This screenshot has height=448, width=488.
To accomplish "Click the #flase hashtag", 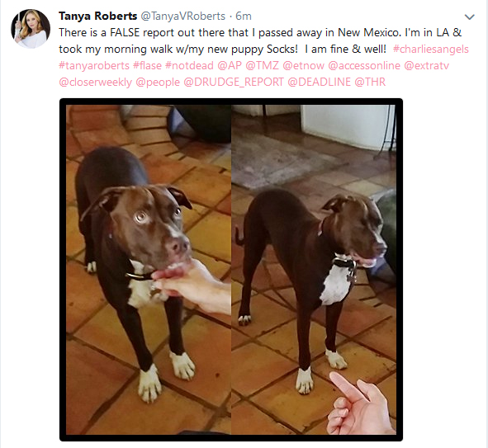I will [x=147, y=66].
